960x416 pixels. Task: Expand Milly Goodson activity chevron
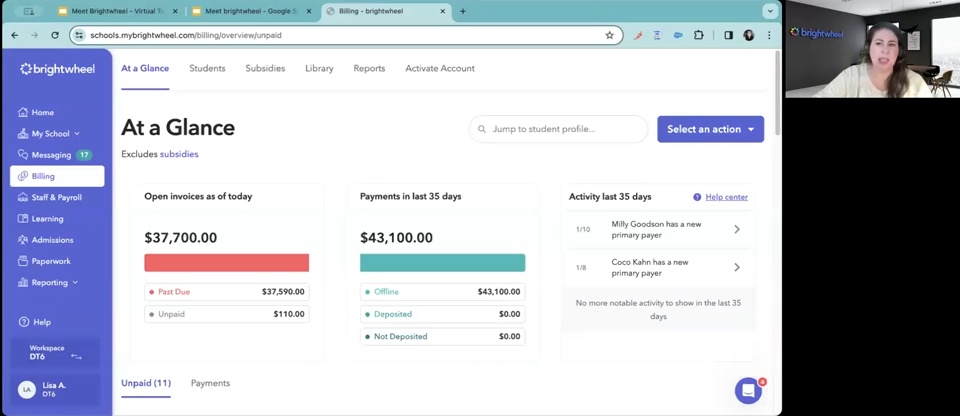click(737, 229)
